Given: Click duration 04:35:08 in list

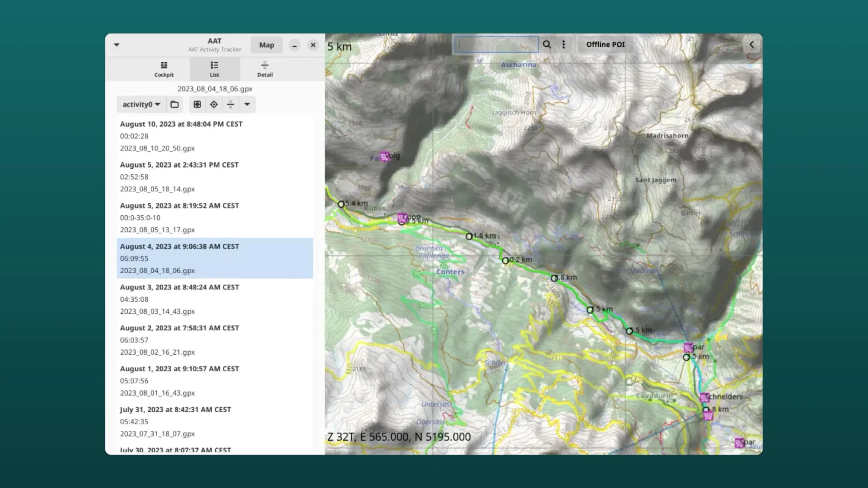Looking at the screenshot, I should (134, 299).
